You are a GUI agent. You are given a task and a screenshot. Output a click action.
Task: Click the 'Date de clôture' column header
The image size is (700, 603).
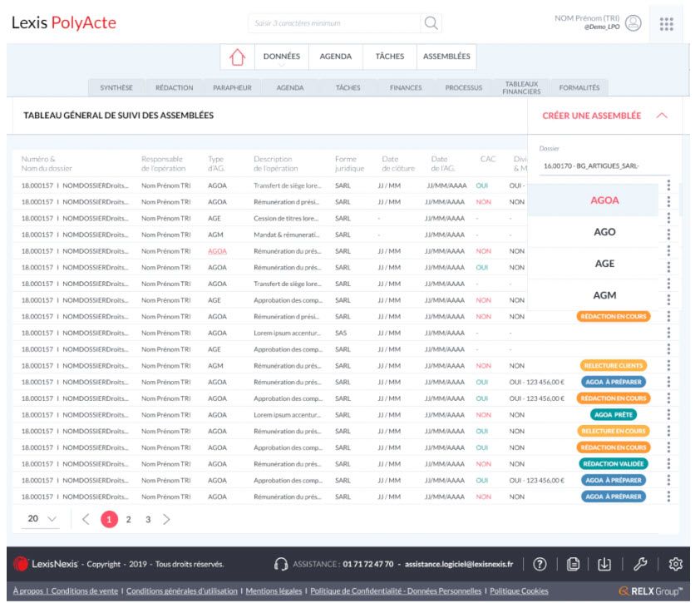coord(398,164)
